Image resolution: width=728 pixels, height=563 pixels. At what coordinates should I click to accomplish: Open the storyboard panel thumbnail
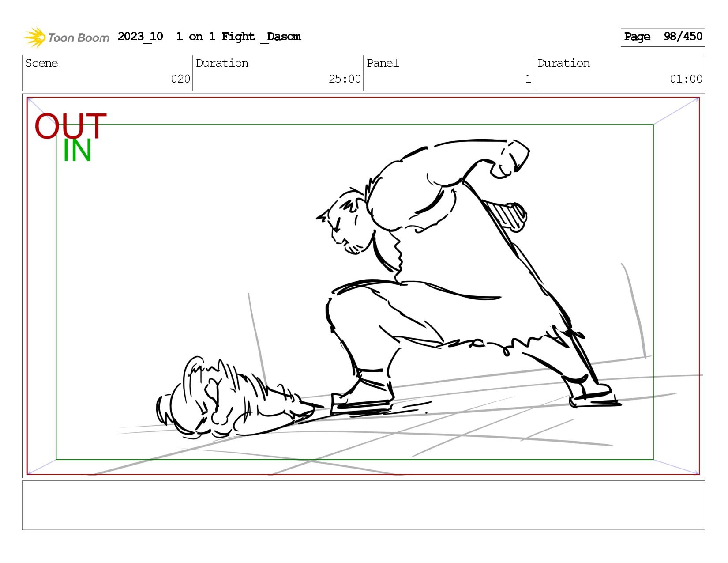(363, 286)
